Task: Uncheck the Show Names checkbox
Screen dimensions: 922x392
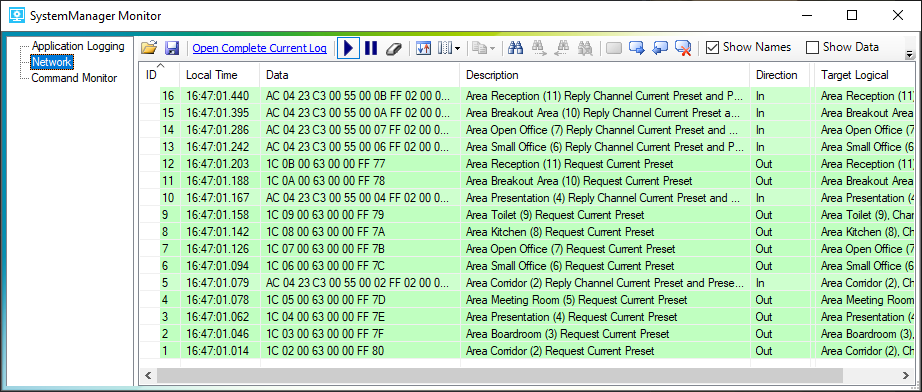Action: pos(712,48)
